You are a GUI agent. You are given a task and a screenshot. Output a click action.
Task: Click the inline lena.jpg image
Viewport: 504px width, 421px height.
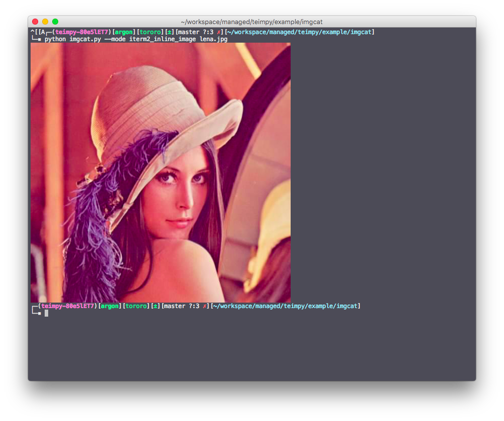[x=161, y=173]
